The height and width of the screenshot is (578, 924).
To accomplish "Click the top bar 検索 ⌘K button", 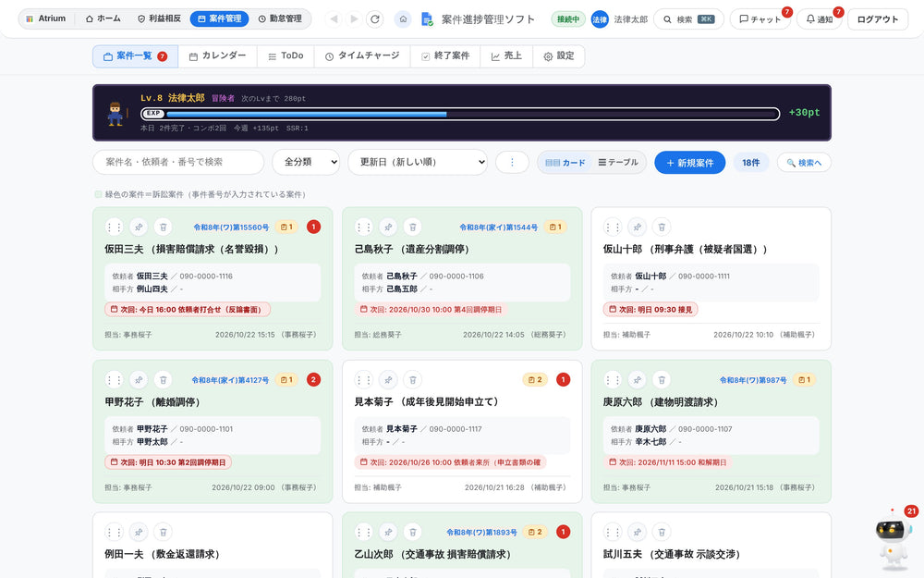I will pyautogui.click(x=689, y=19).
